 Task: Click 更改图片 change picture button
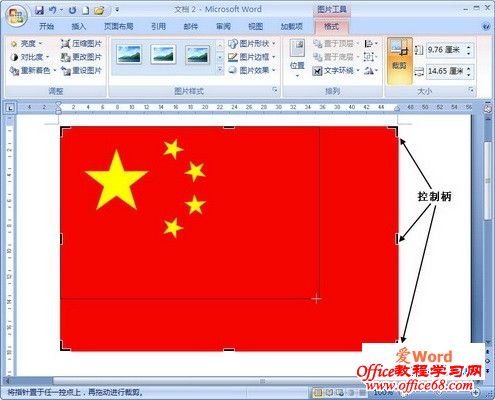[x=81, y=57]
